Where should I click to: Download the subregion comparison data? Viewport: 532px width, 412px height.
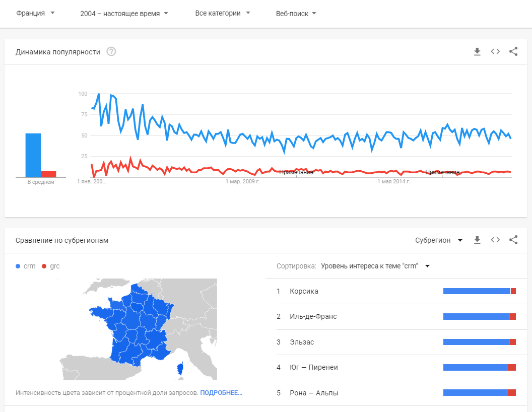coord(477,240)
